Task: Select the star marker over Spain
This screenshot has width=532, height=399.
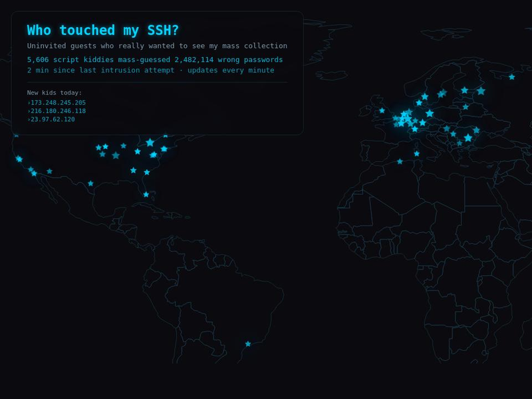Action: [400, 160]
